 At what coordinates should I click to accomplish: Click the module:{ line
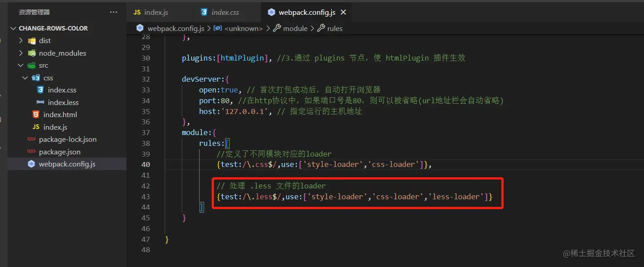coord(199,133)
